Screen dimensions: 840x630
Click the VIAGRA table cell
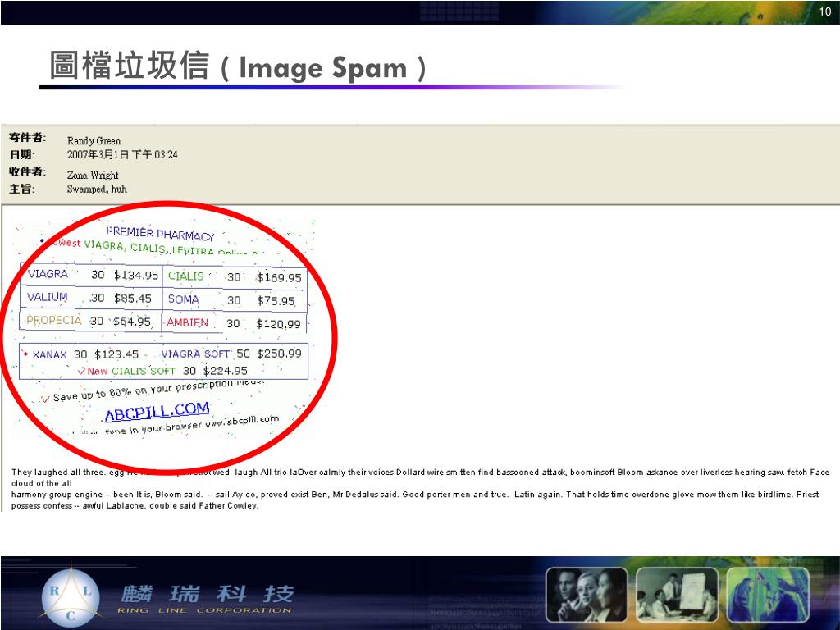pyautogui.click(x=48, y=274)
